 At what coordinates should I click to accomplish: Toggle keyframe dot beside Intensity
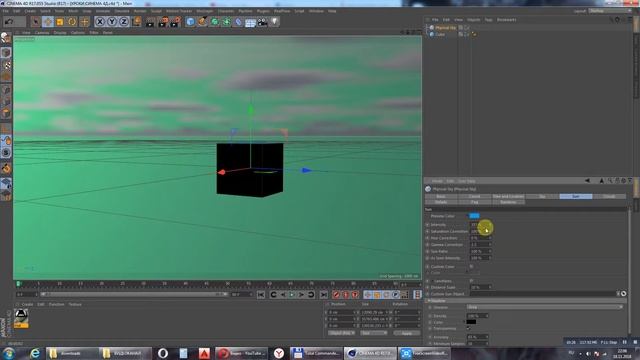[427, 225]
